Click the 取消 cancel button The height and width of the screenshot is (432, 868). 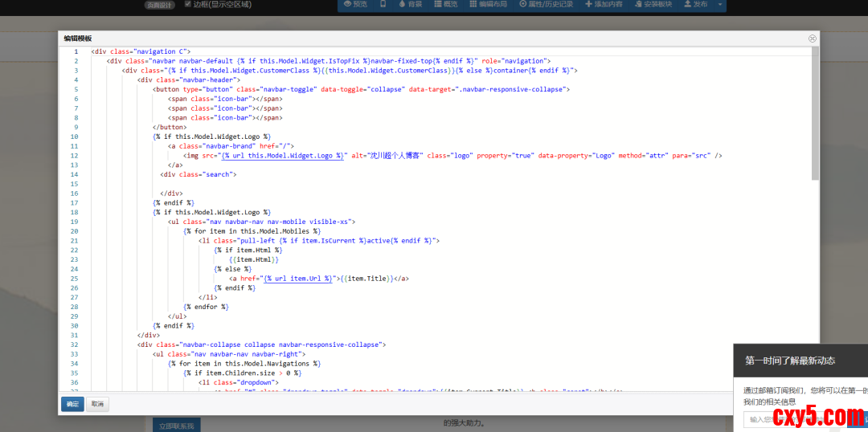click(96, 404)
